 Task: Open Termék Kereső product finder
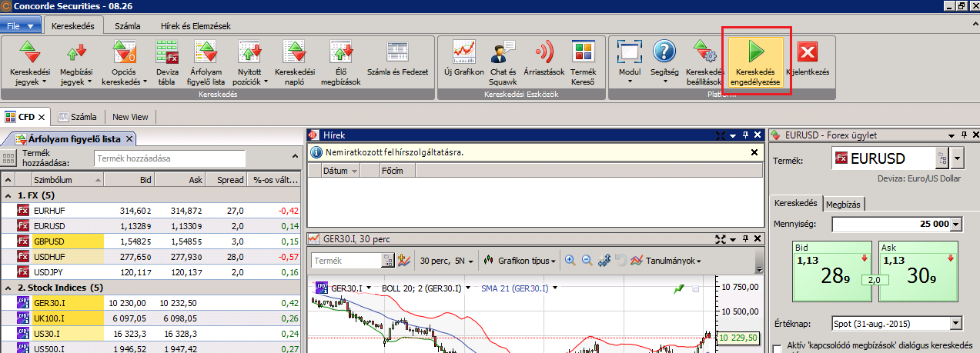(x=583, y=63)
